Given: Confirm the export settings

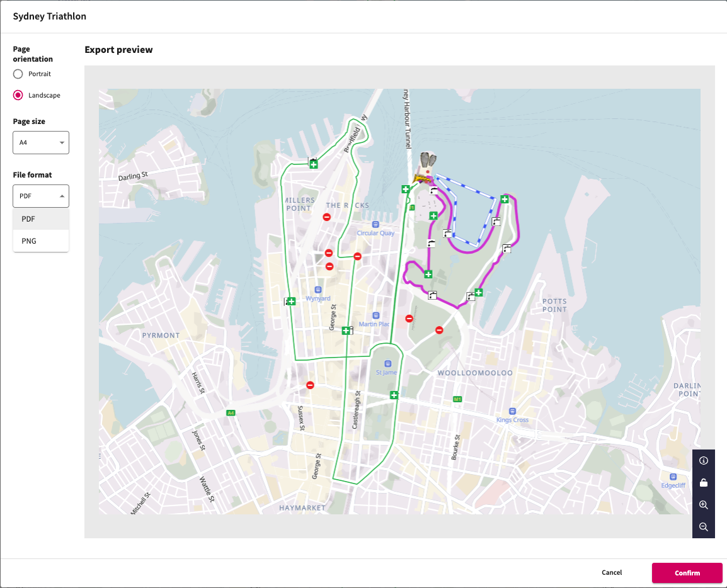Looking at the screenshot, I should point(687,572).
